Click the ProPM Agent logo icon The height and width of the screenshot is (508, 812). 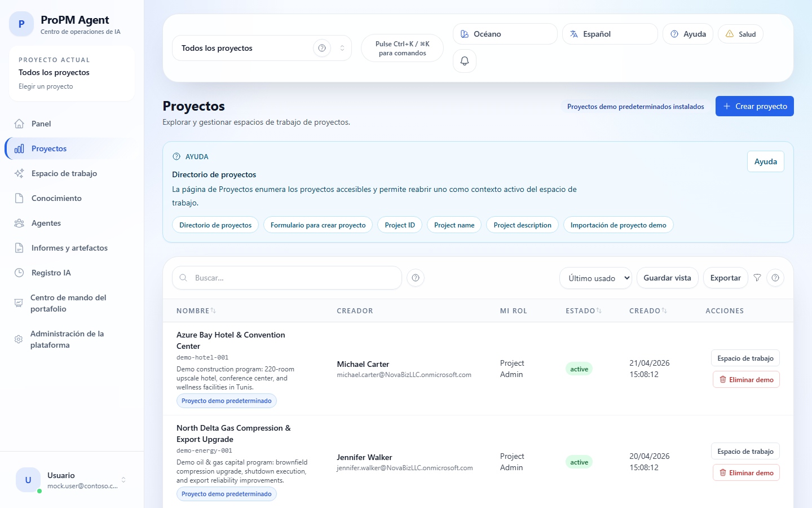coord(21,24)
